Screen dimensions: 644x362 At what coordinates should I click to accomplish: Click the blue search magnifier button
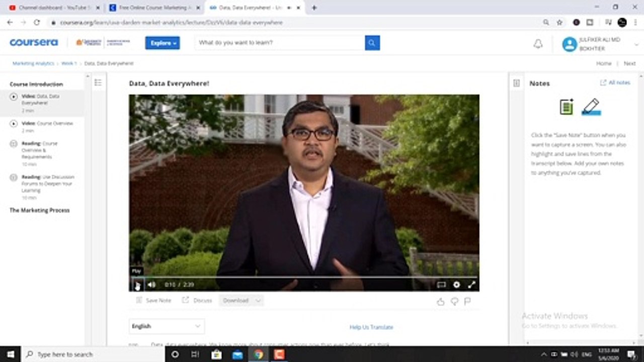pyautogui.click(x=372, y=43)
